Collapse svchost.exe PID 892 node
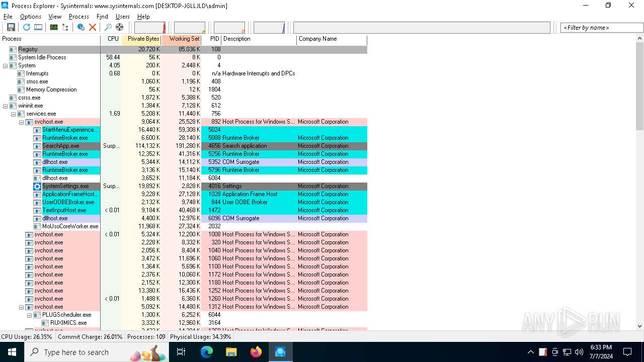644x362 pixels. [x=22, y=122]
